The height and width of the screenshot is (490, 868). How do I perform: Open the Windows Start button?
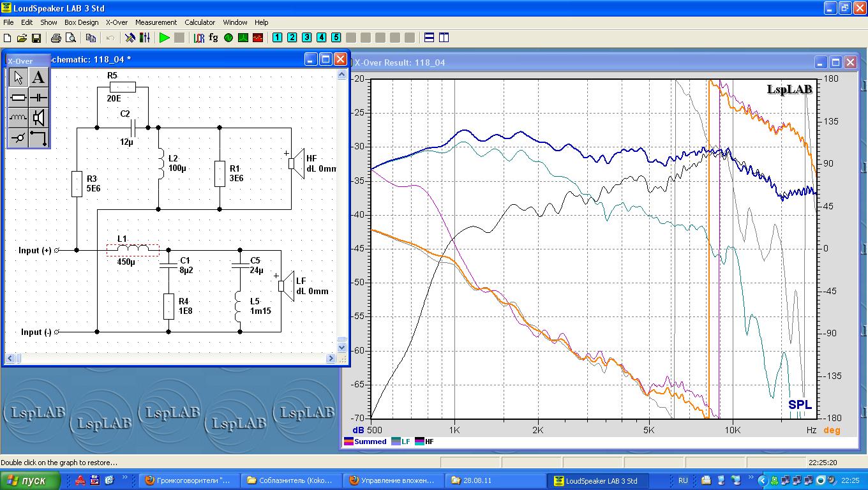[x=31, y=480]
